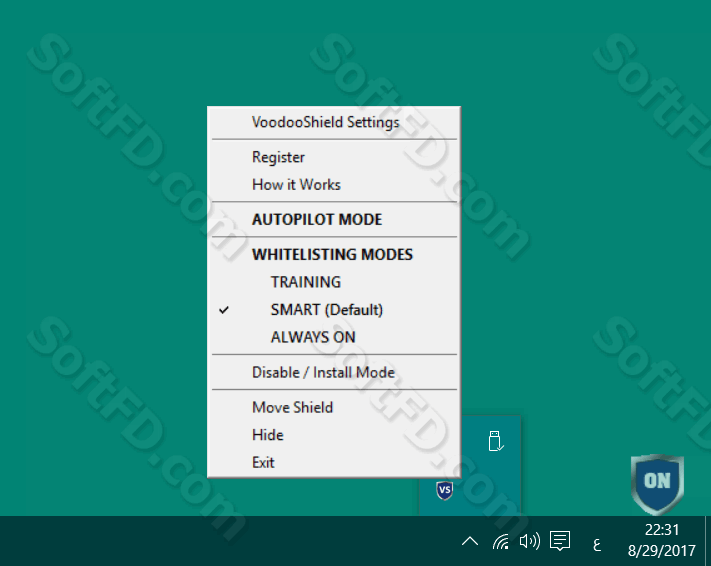Select ALWAYS ON mode
The height and width of the screenshot is (566, 711).
[x=334, y=337]
